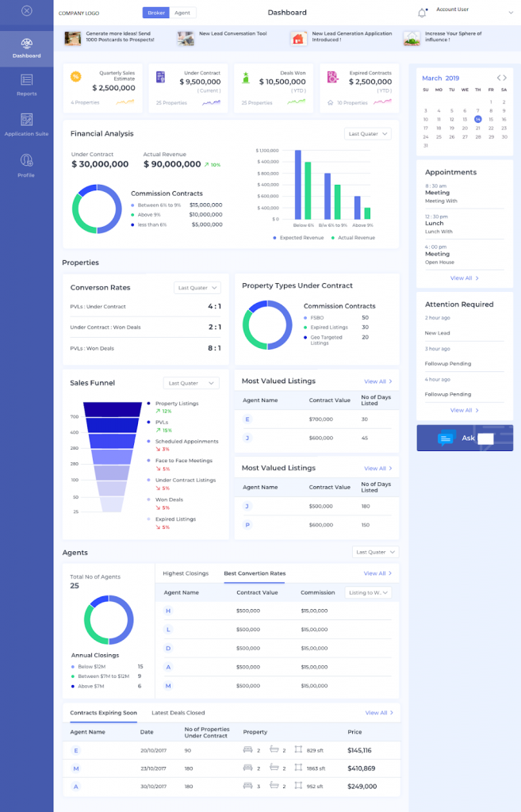Switch to Broker mode toggle
This screenshot has width=521, height=812.
coord(155,13)
